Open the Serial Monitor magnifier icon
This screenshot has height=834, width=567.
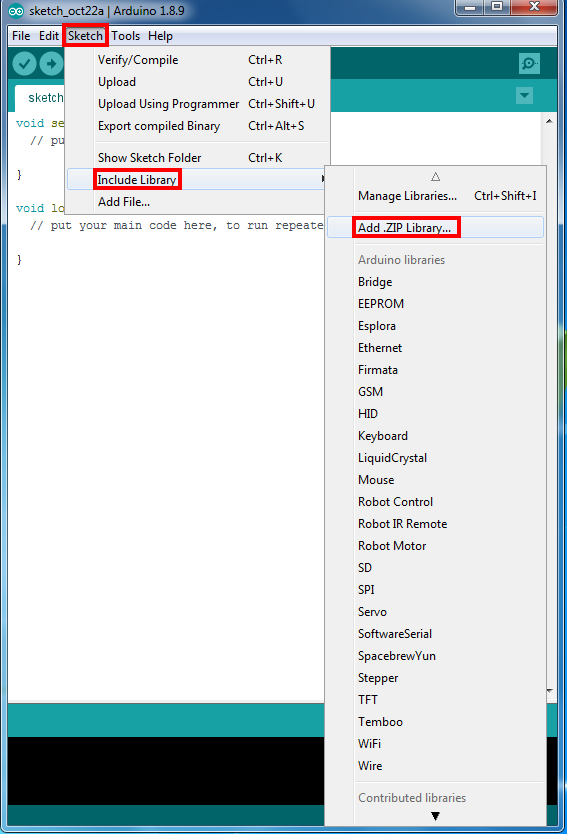pos(529,63)
